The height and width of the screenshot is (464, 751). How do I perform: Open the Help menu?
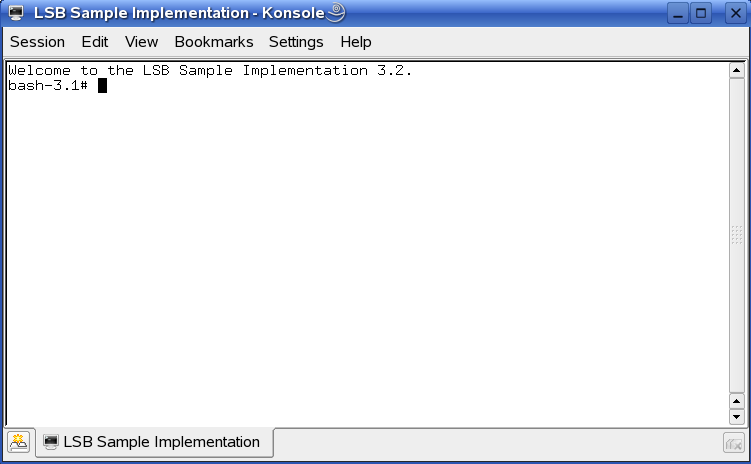pos(356,42)
